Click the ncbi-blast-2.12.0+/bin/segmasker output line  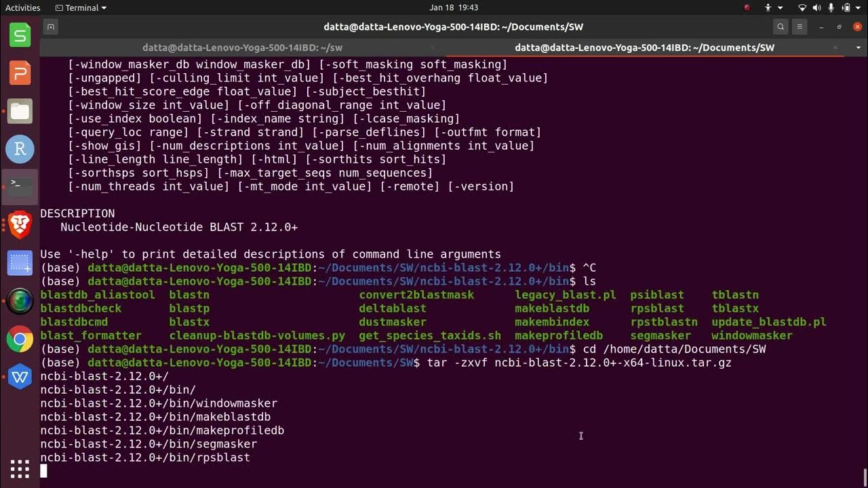(149, 444)
